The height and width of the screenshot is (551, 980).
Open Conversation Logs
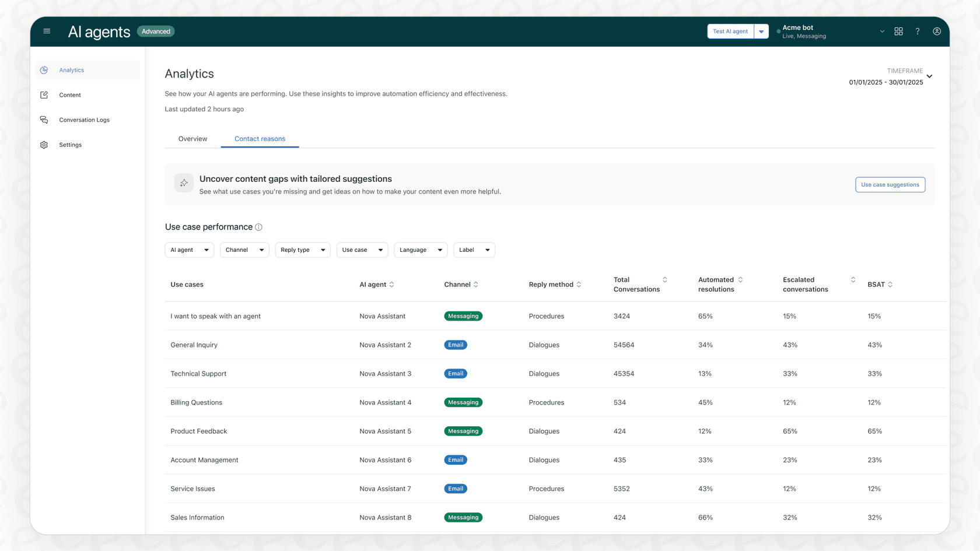(84, 120)
